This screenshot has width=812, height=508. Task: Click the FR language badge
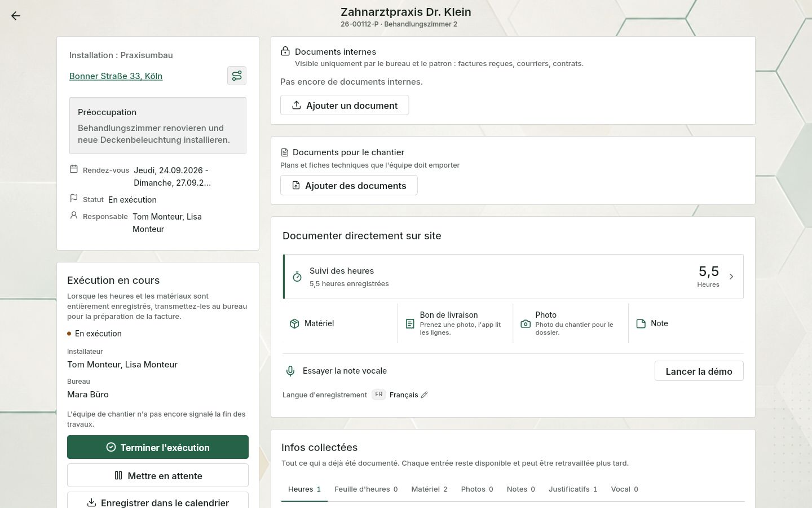(x=379, y=395)
